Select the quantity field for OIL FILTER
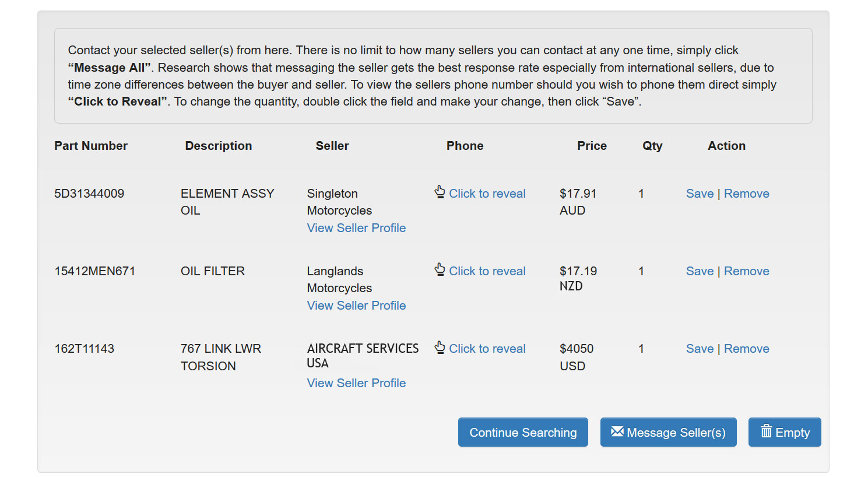Viewport: 868px width, 477px height. pyautogui.click(x=641, y=271)
